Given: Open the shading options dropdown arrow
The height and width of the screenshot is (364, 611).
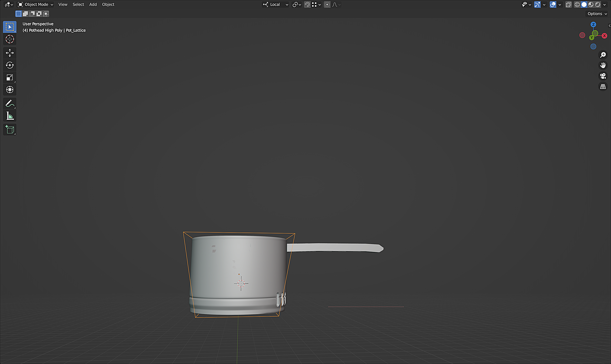Looking at the screenshot, I should click(605, 4).
